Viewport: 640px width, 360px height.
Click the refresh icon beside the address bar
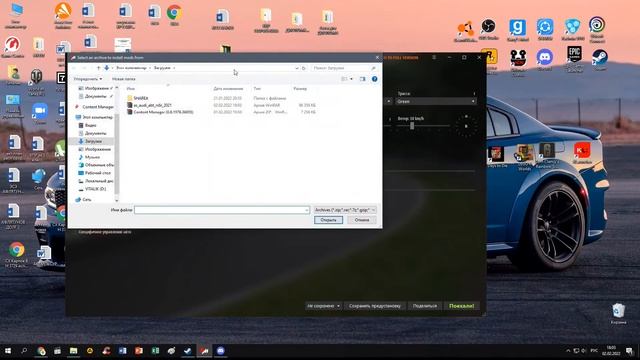304,68
